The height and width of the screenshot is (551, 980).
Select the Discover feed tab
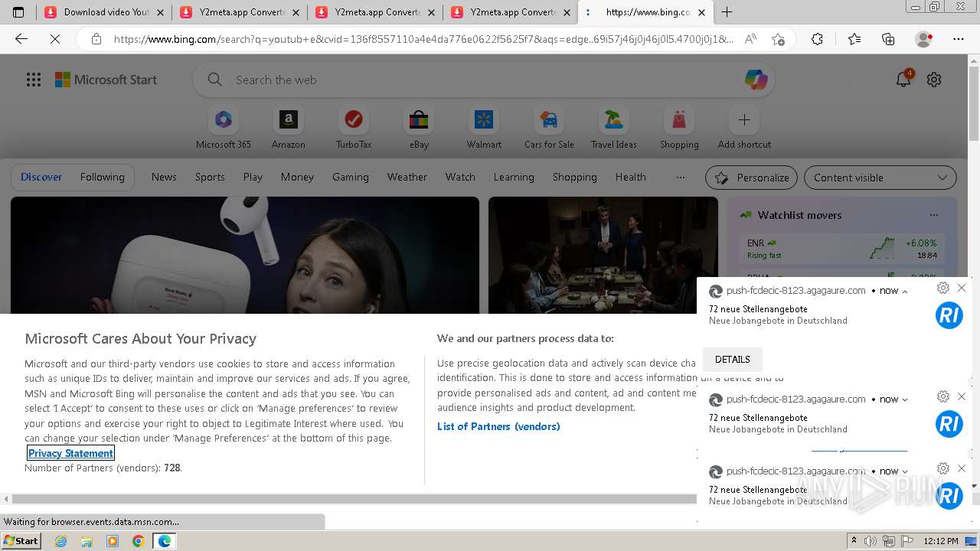41,177
